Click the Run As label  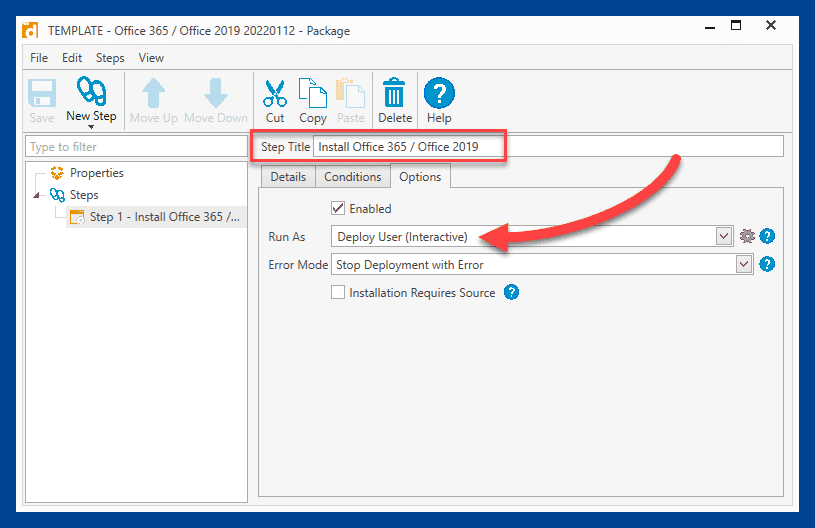[x=286, y=236]
